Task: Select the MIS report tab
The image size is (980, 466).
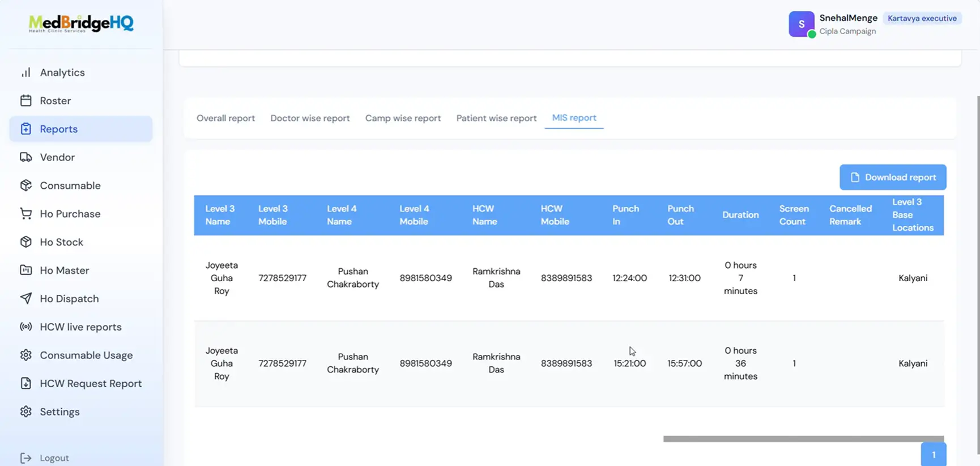Action: coord(574,117)
